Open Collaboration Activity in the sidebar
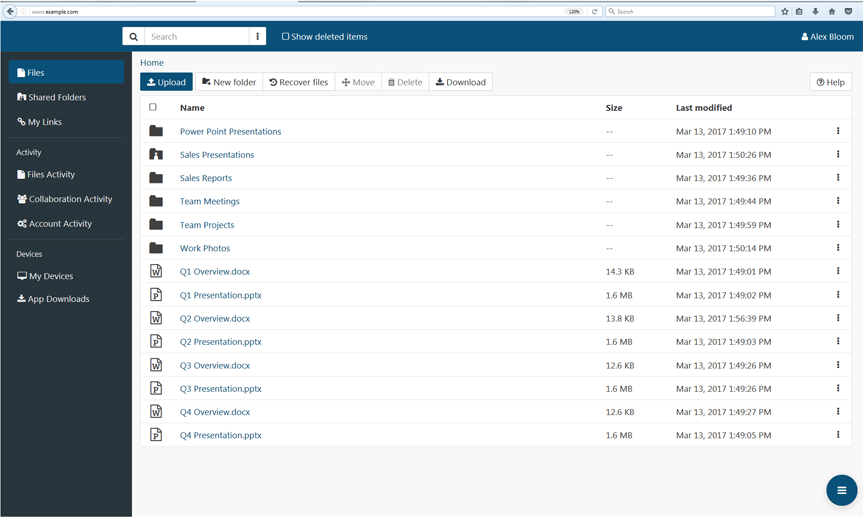 pos(70,199)
